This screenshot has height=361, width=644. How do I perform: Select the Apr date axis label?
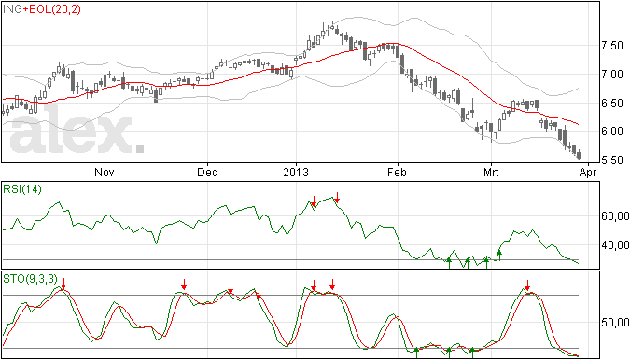pos(588,172)
